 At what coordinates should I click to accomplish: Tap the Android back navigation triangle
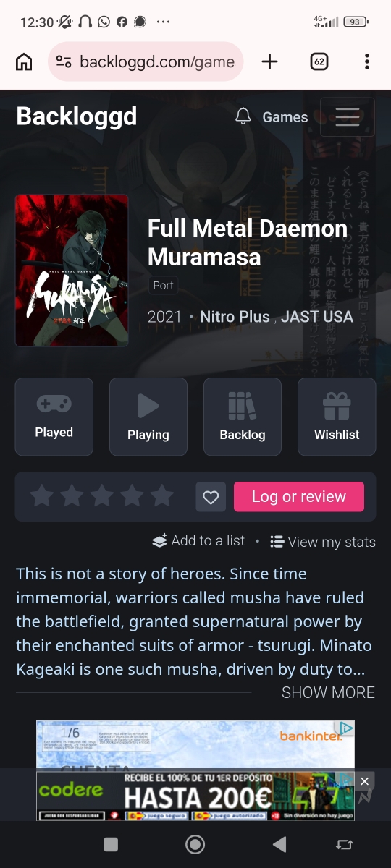(279, 844)
